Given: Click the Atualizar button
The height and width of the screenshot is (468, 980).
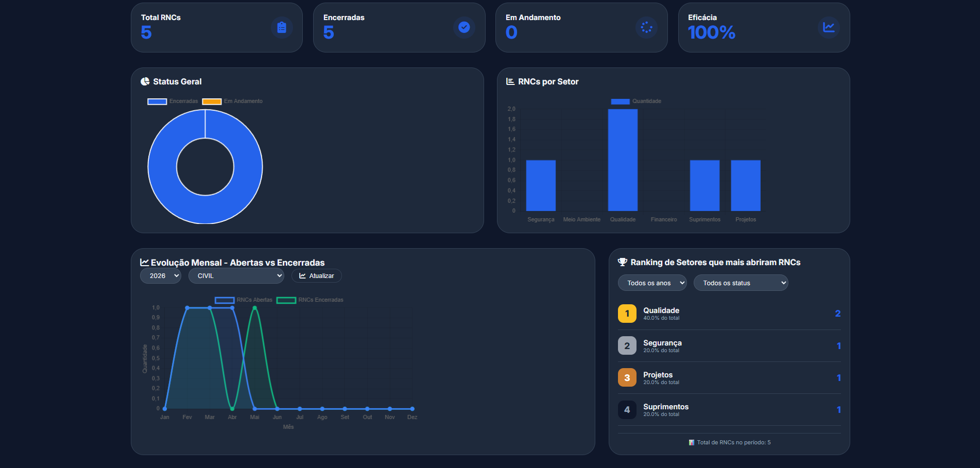Looking at the screenshot, I should [317, 276].
